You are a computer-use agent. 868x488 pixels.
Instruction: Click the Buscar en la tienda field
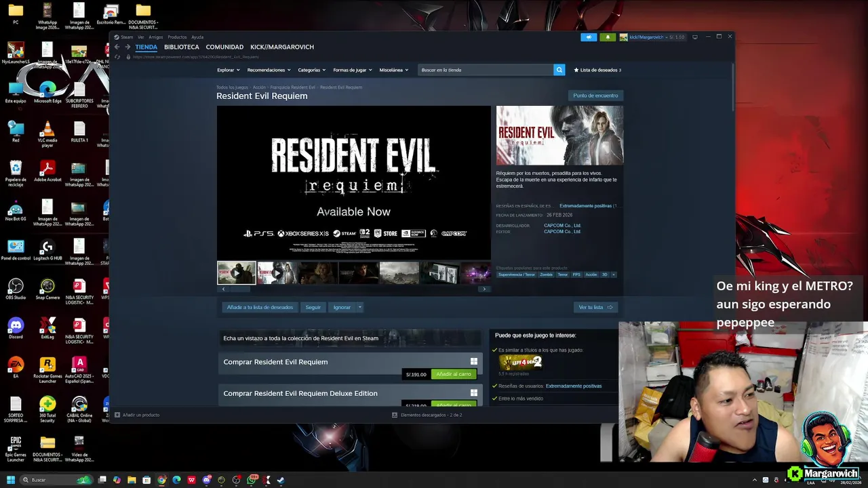(x=486, y=70)
